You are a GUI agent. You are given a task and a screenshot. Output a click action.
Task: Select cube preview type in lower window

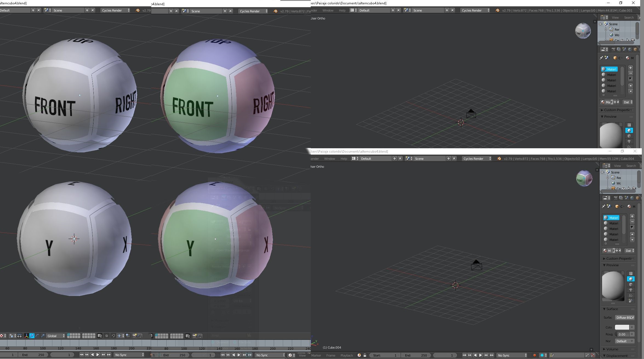631,284
